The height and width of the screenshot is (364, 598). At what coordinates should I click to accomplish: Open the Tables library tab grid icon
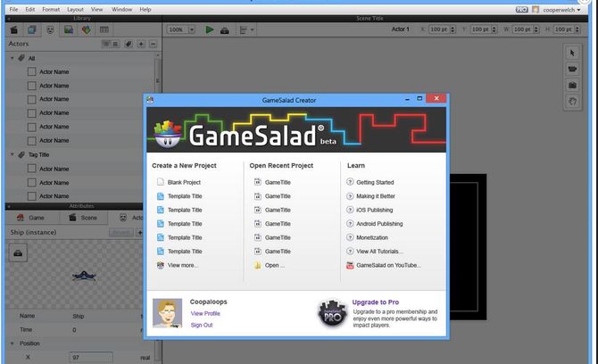click(104, 29)
